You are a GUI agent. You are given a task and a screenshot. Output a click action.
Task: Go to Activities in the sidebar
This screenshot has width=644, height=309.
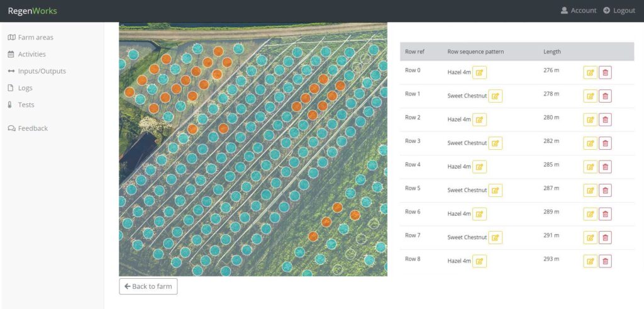(27, 54)
